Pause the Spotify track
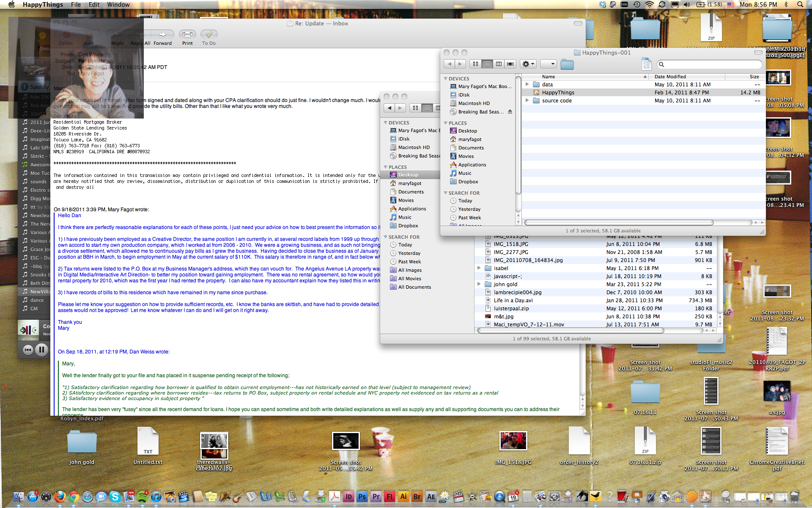 [x=41, y=350]
